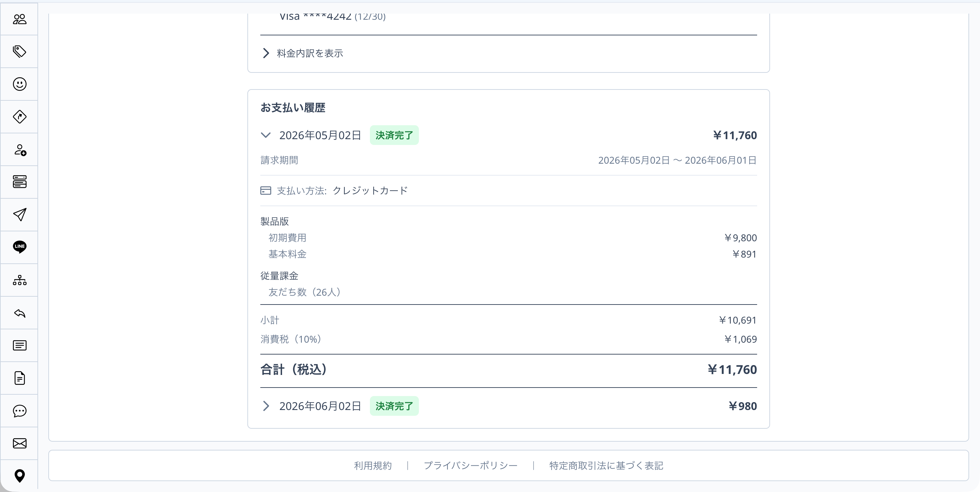Click the document file sidebar icon
This screenshot has height=492, width=980.
click(x=19, y=378)
